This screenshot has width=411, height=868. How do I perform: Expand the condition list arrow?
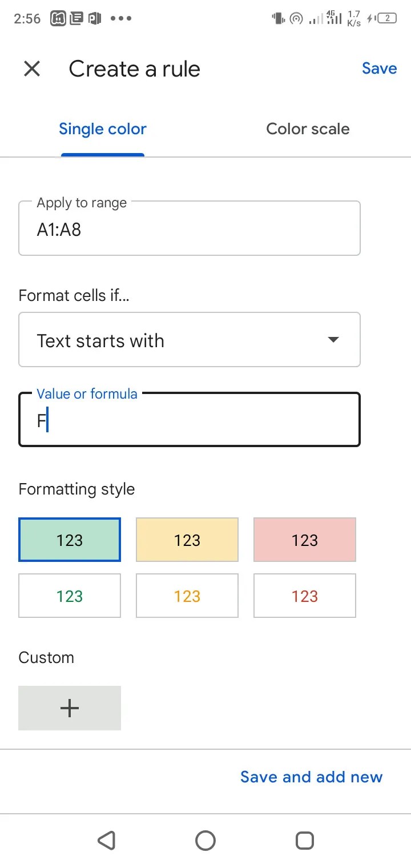333,340
